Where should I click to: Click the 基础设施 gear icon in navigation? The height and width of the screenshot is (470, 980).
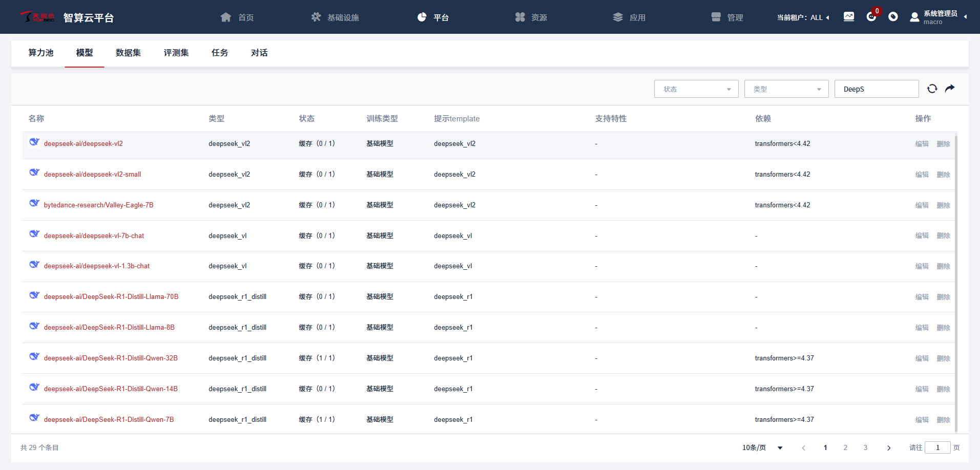coord(316,17)
